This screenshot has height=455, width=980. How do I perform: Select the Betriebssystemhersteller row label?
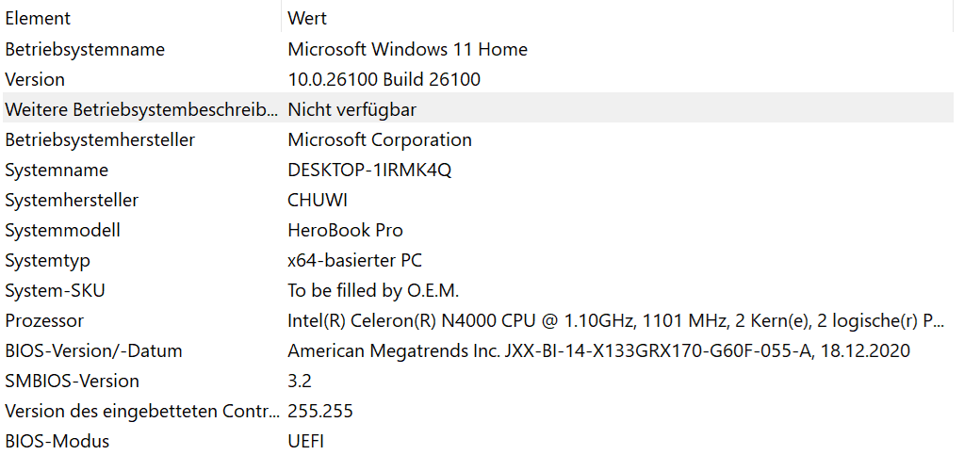coord(100,139)
